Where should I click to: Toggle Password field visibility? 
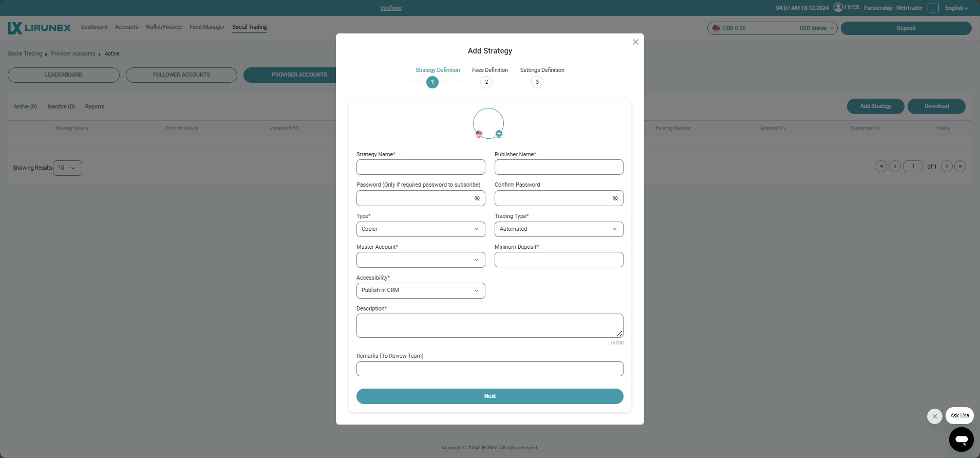[477, 198]
